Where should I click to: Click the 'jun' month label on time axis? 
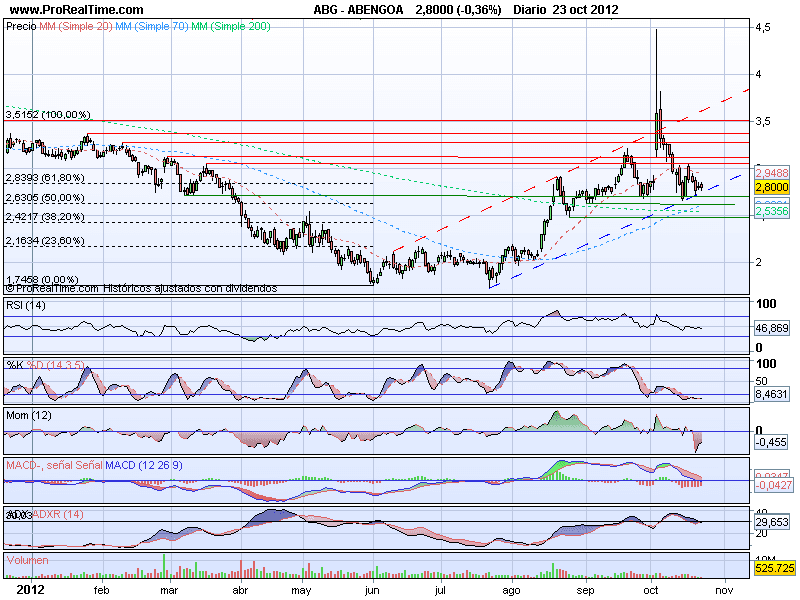tap(372, 591)
